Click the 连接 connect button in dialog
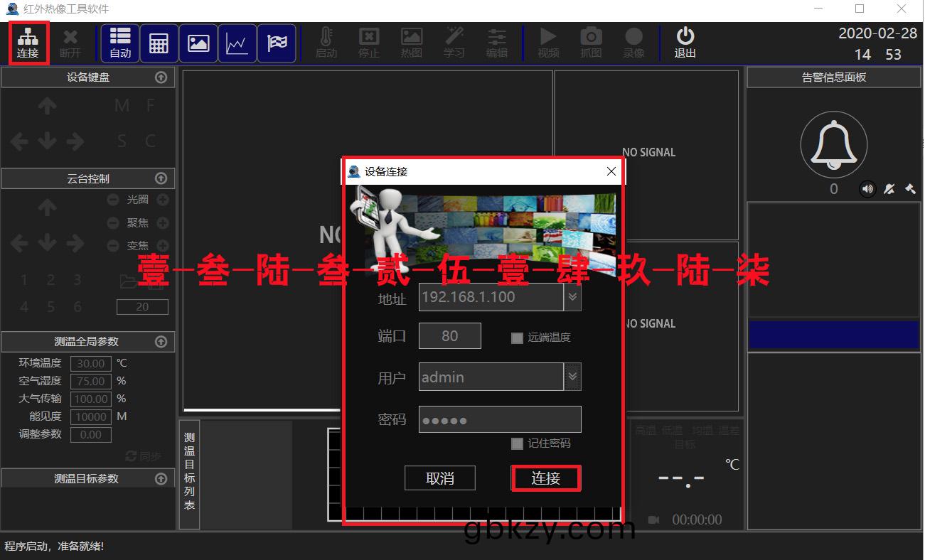Image resolution: width=925 pixels, height=560 pixels. pos(545,478)
